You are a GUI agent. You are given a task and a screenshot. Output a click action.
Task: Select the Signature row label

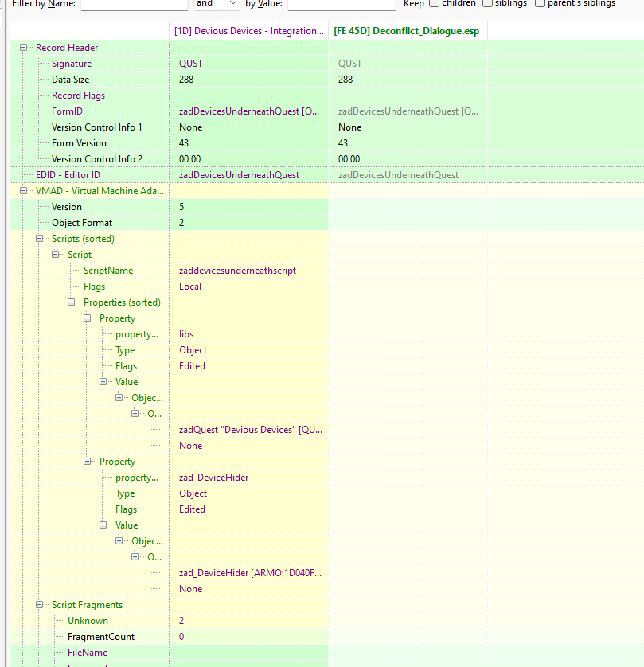pos(72,64)
